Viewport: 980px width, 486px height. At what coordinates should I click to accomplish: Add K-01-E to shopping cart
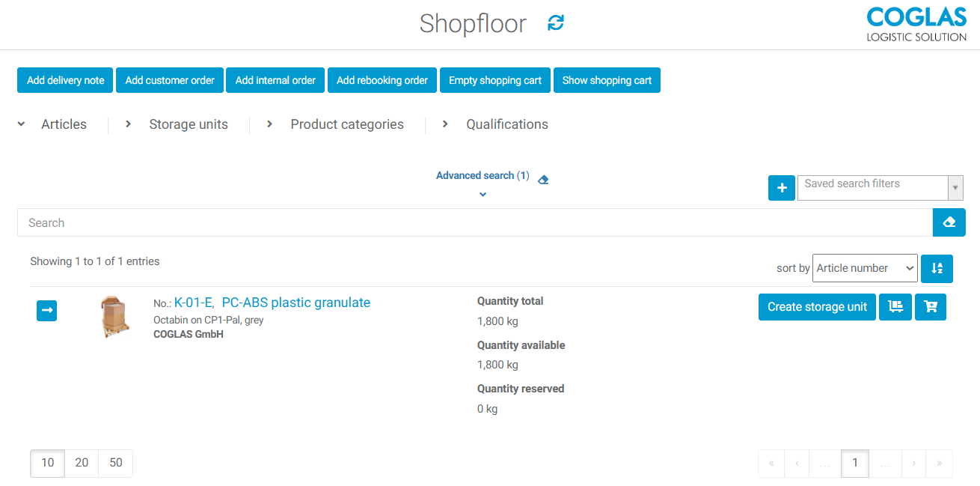click(x=931, y=306)
